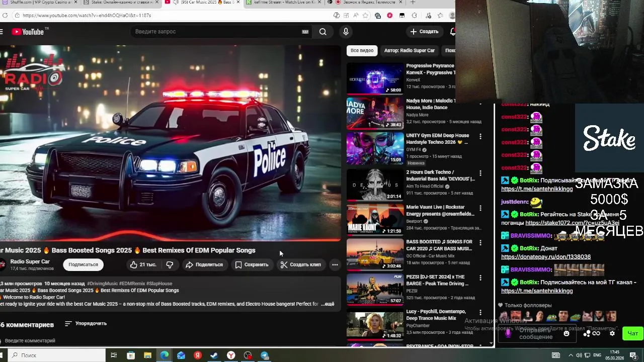Open options for BASS BOOSTED SONGS video

tap(480, 242)
